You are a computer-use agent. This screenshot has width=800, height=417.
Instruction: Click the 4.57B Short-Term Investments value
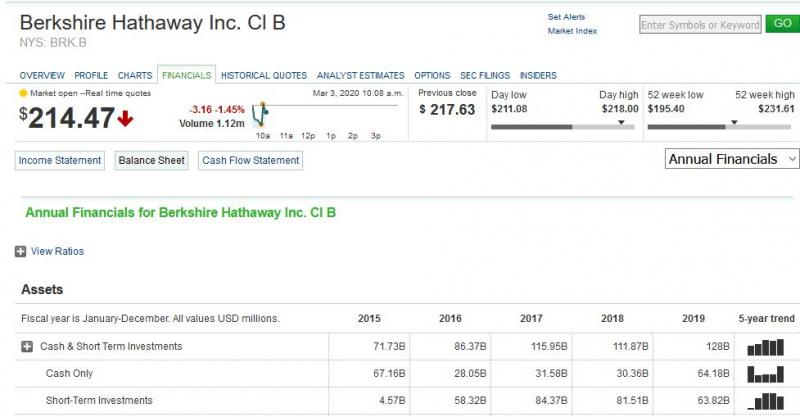tap(392, 401)
